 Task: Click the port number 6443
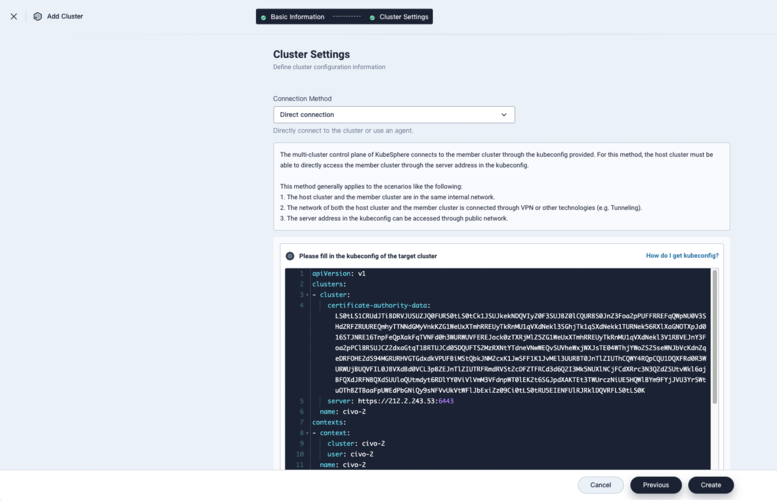[446, 401]
